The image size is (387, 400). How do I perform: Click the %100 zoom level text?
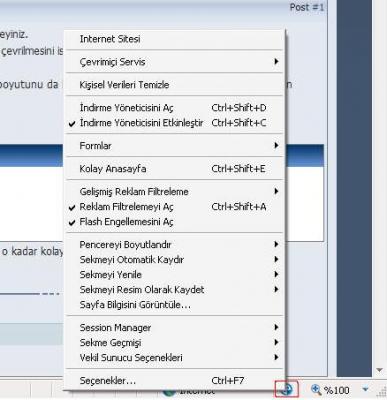coord(337,390)
